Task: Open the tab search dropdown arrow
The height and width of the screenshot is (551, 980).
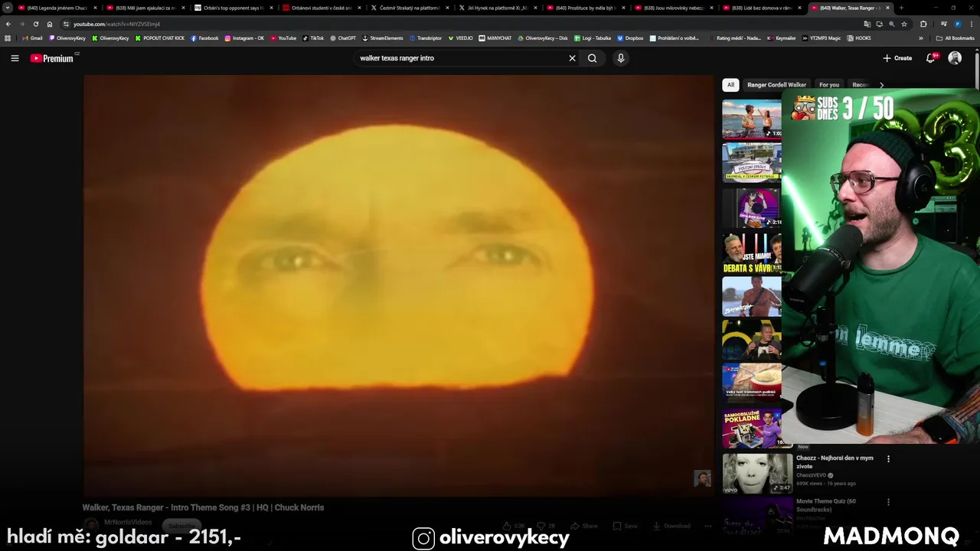Action: [x=8, y=8]
